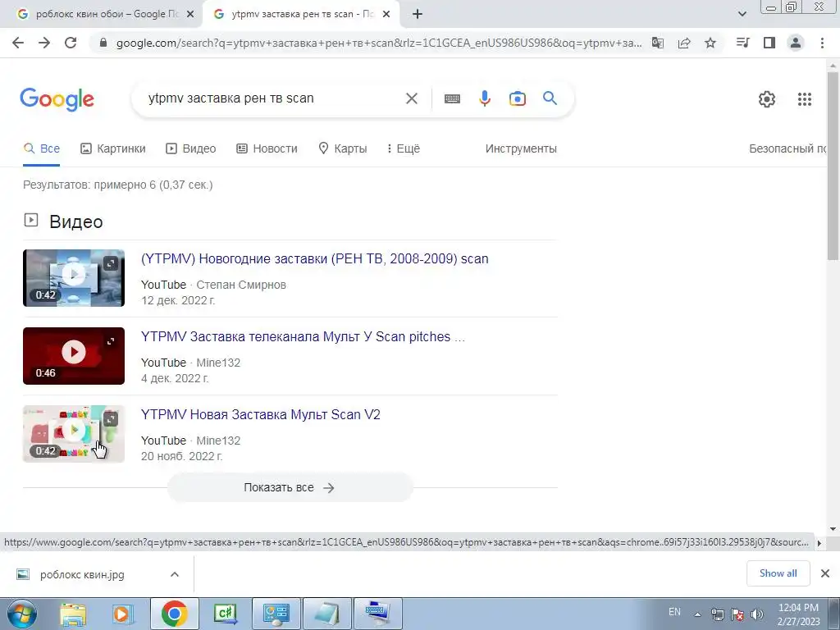Open the Google apps grid

(805, 99)
